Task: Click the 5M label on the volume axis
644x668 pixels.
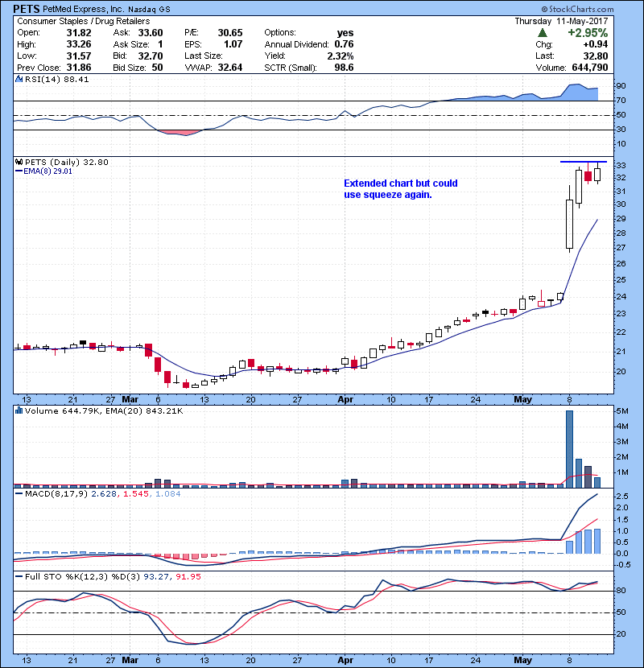Action: click(622, 411)
